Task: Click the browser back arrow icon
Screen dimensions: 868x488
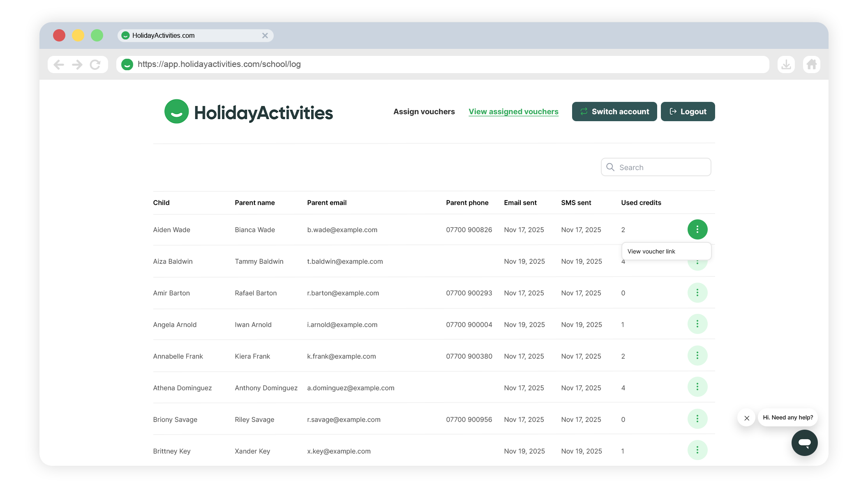Action: (x=59, y=64)
